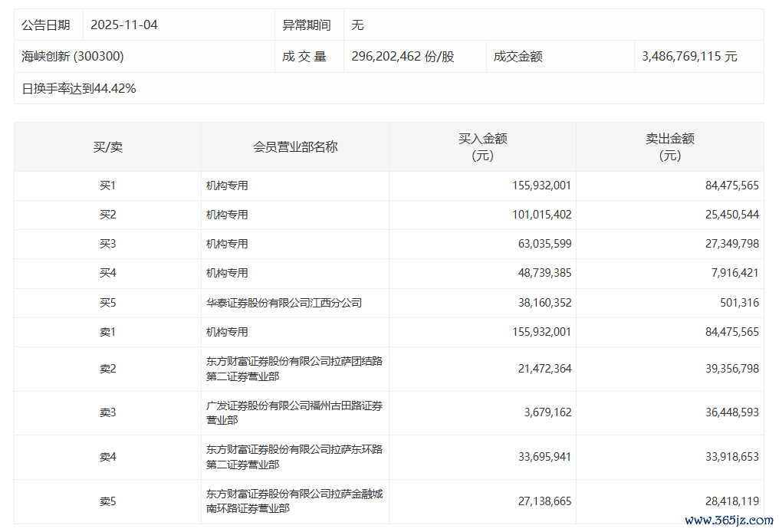The image size is (779, 532).
Task: Click 机构专用 in the 买3 row
Action: 227,244
